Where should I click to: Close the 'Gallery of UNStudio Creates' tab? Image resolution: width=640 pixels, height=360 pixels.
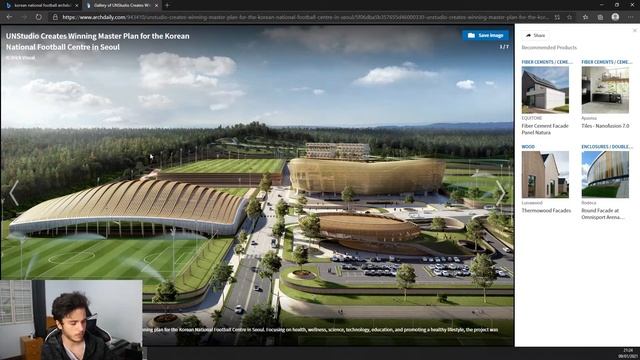[x=156, y=5]
